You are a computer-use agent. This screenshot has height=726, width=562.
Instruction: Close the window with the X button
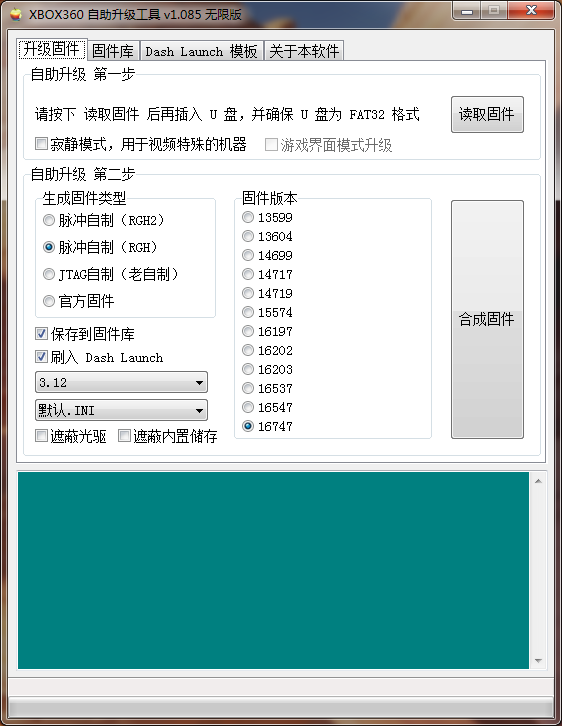tap(531, 11)
